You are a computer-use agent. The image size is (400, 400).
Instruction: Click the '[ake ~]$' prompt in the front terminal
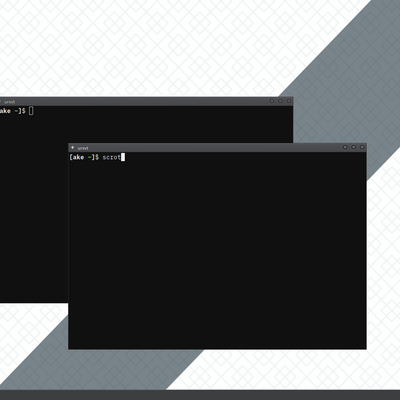[84, 157]
